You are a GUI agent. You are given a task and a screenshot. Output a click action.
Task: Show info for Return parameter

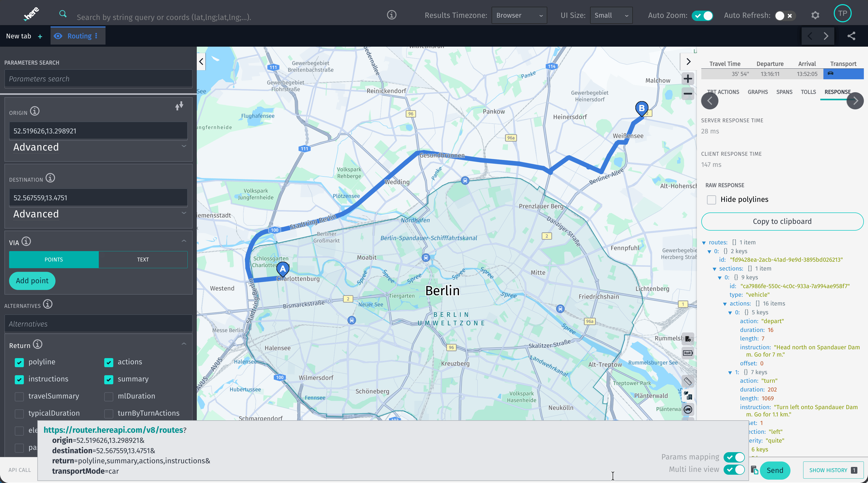click(x=38, y=344)
